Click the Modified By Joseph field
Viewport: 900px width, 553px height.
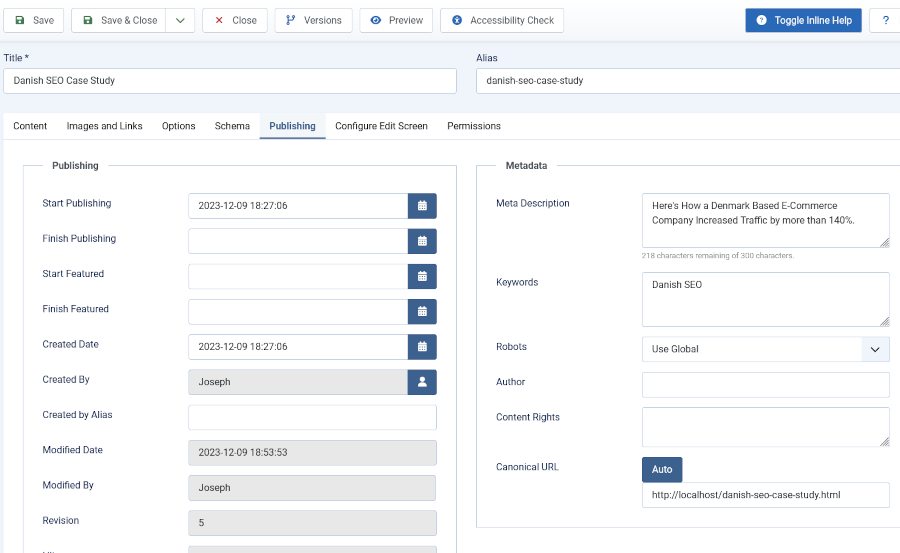pyautogui.click(x=312, y=488)
